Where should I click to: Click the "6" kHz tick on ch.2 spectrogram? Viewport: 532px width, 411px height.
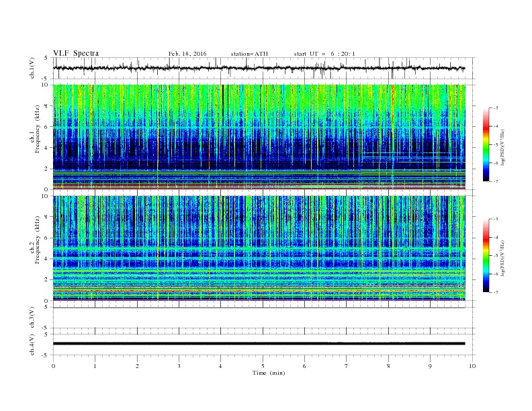pos(47,238)
